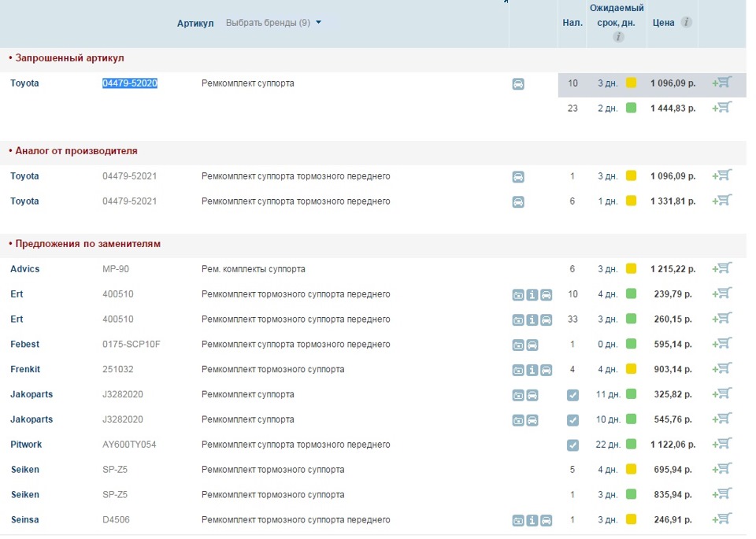Image resolution: width=756 pixels, height=539 pixels.
Task: Open the Advics brand link
Action: coord(24,269)
